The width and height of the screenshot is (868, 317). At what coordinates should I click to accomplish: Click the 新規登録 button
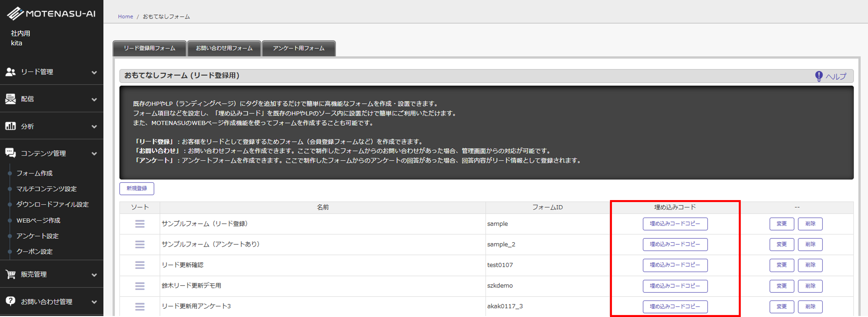[137, 188]
